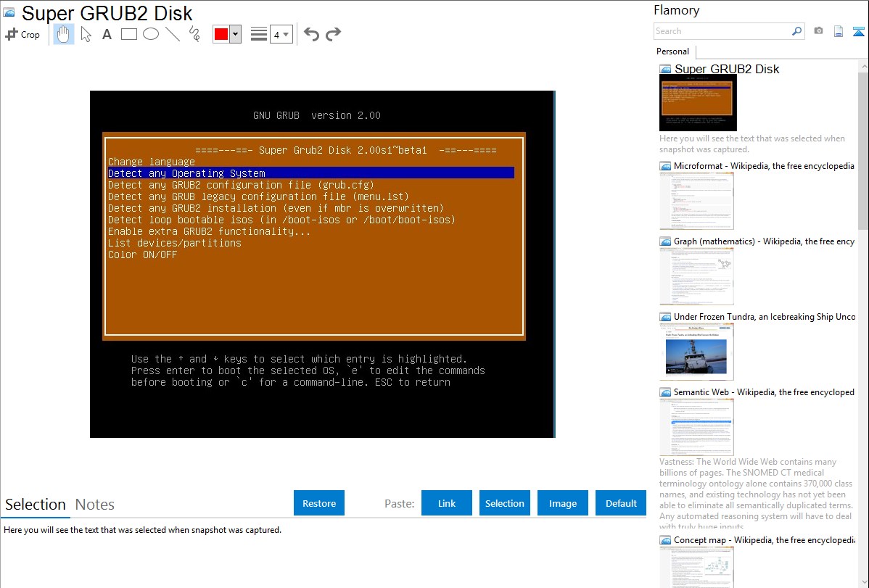Screen dimensions: 869x588
Task: Open Super GRUB2 Disk snapshot thumbnail
Action: (698, 104)
